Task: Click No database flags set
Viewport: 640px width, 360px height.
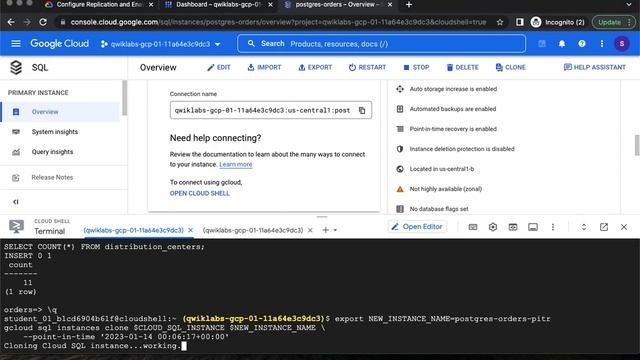Action: coord(439,209)
